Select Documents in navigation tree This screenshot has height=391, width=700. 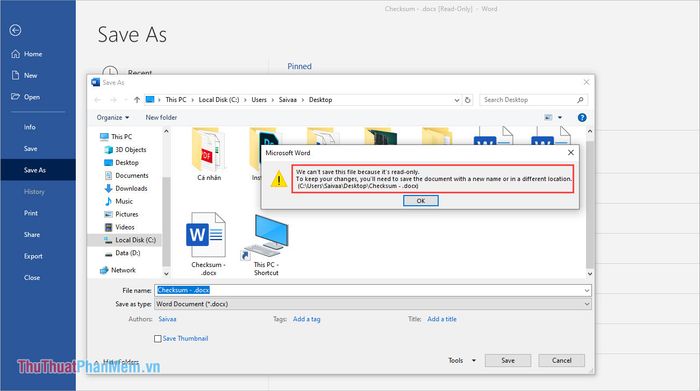tap(126, 175)
